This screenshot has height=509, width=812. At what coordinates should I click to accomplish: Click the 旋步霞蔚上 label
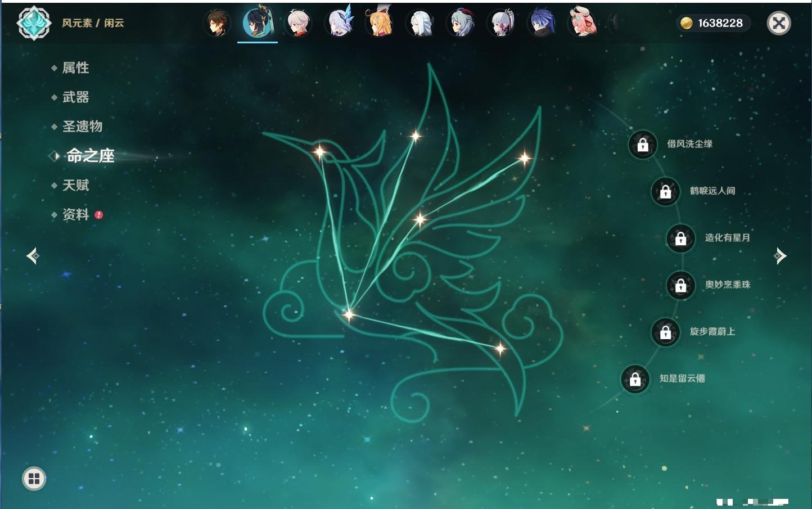click(x=712, y=331)
